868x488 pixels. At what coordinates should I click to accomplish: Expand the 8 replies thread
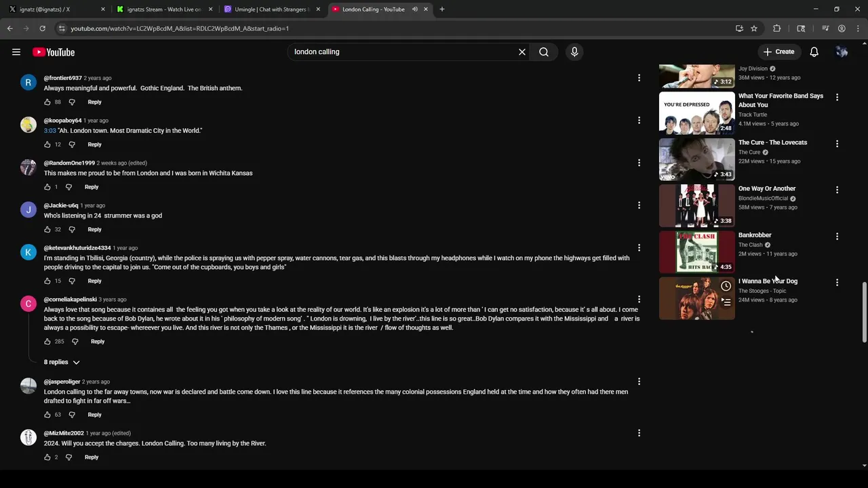[62, 363]
